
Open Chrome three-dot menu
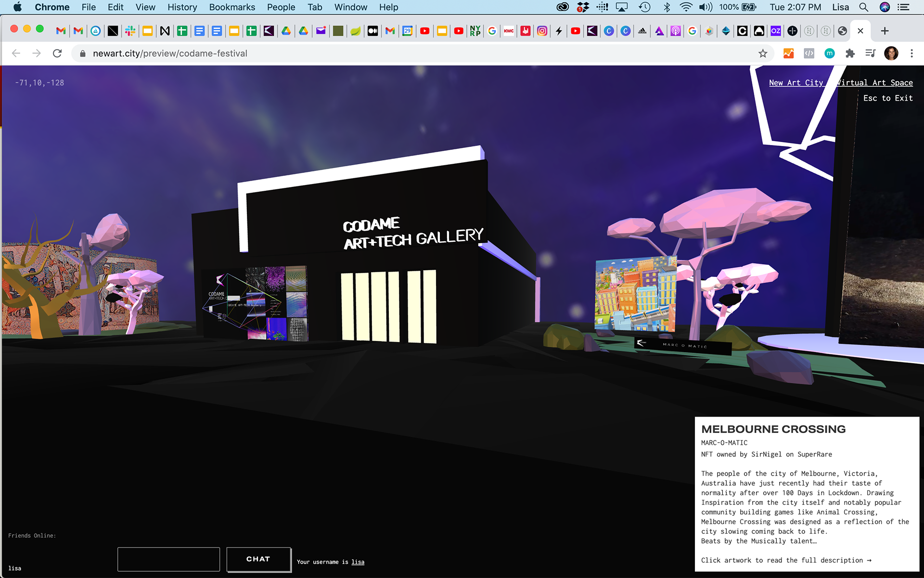(911, 53)
